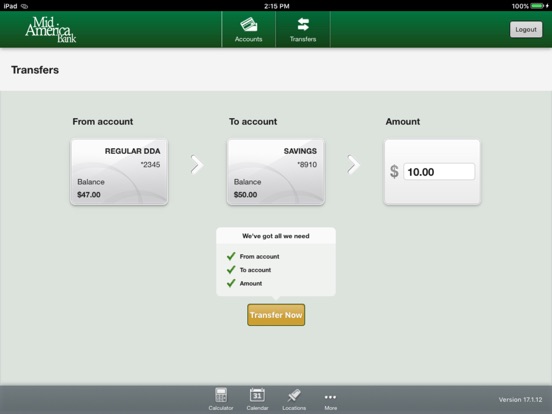
Task: Open the More menu
Action: click(x=331, y=401)
